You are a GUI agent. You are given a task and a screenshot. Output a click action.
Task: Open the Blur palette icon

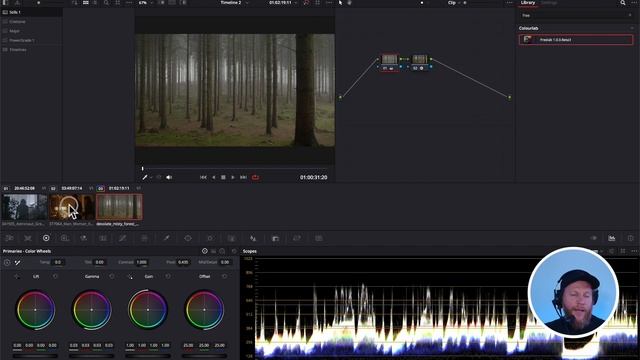[253, 238]
